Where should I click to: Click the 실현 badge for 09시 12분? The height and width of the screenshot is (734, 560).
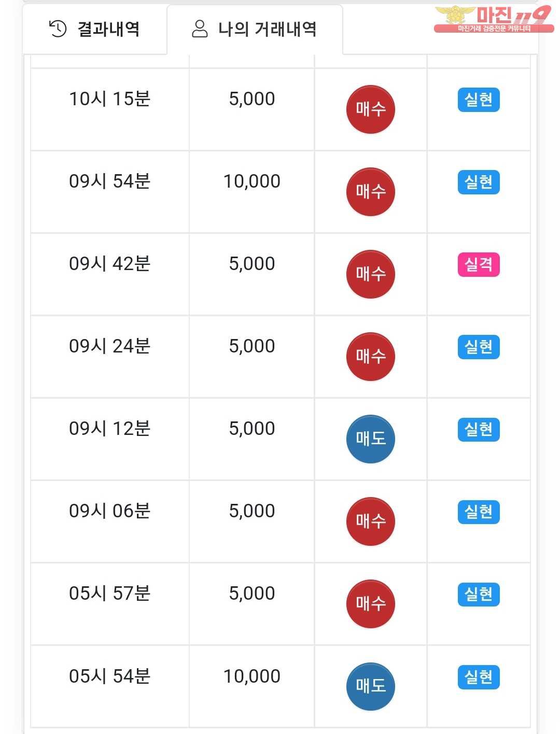coord(478,430)
